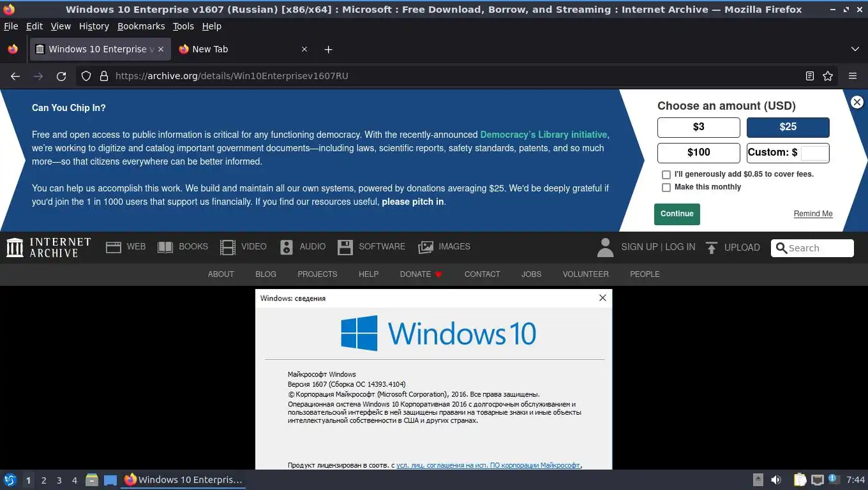Click the address bar URL

pos(232,76)
